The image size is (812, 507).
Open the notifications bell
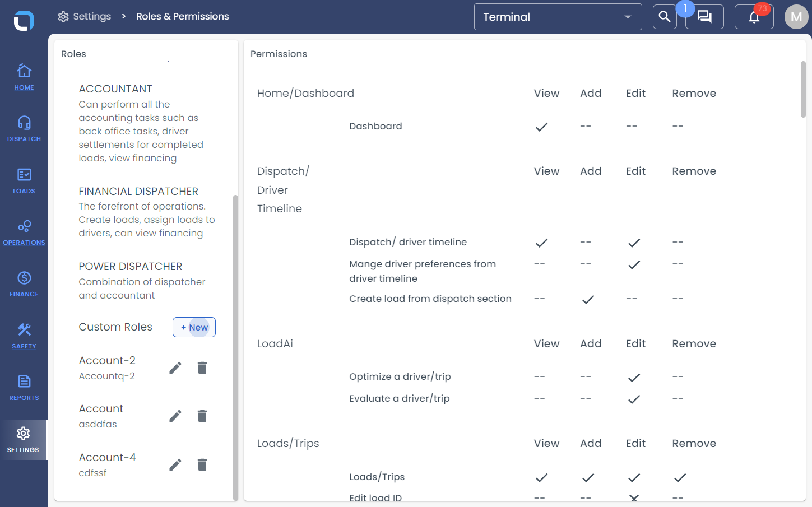(754, 17)
